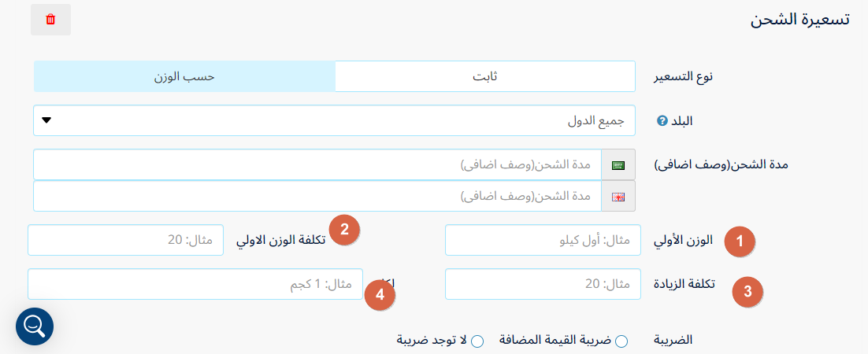Image resolution: width=868 pixels, height=354 pixels.
Task: Click the الوزن الأولي input field
Action: [x=543, y=240]
